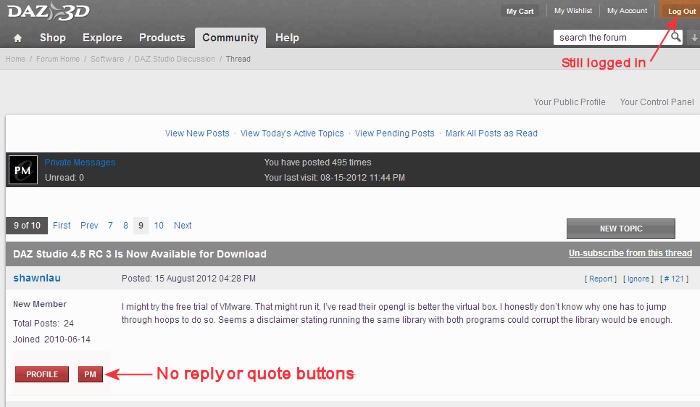Screen dimensions: 700x407
Task: Go to Next page
Action: (x=183, y=225)
